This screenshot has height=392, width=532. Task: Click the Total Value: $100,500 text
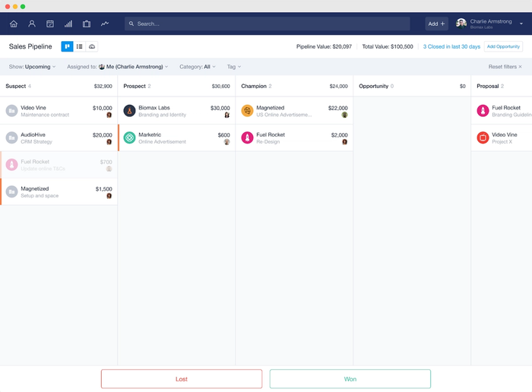388,46
